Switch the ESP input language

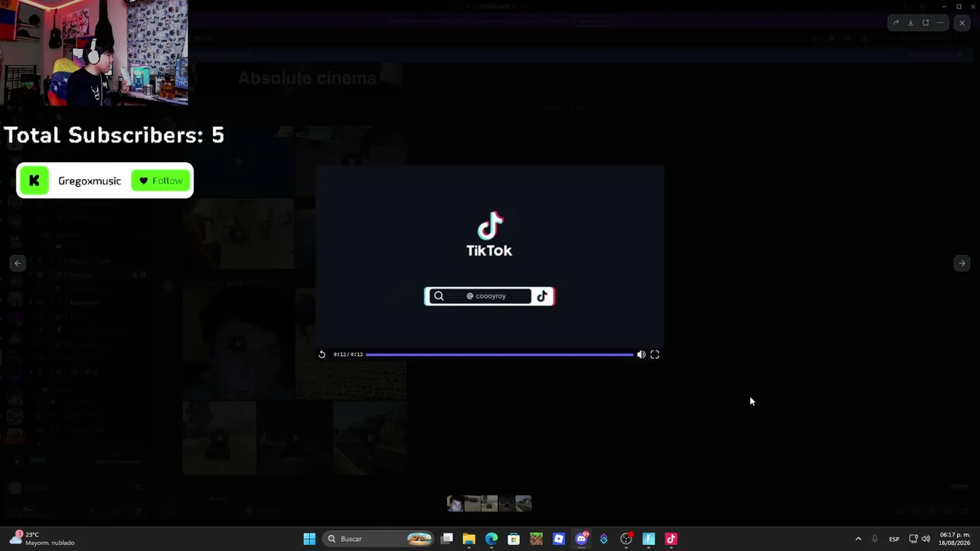click(893, 539)
